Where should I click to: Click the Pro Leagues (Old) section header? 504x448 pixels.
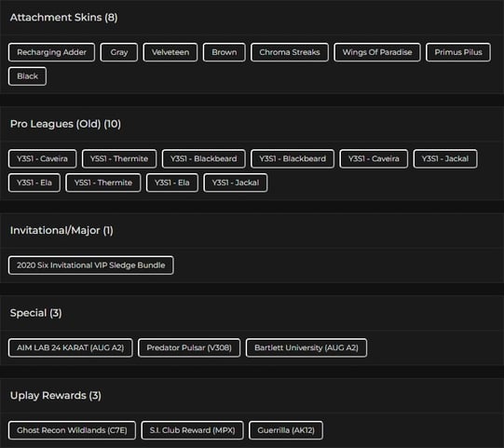click(65, 124)
